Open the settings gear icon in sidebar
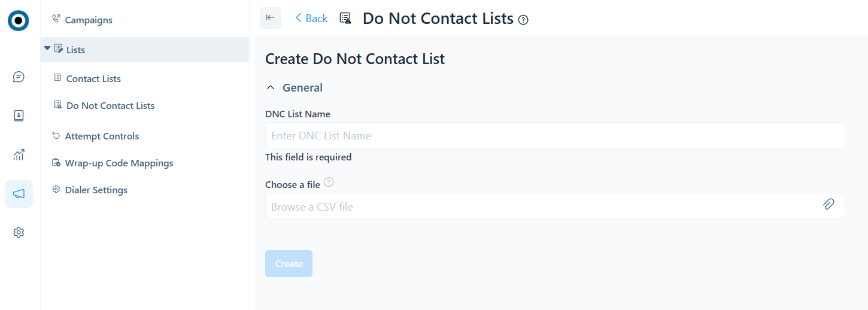The width and height of the screenshot is (868, 310). [19, 232]
